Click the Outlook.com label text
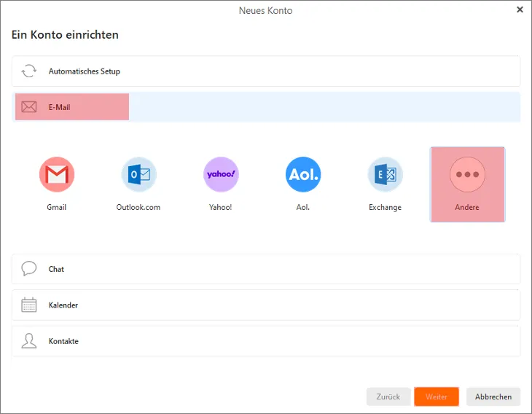 coord(138,207)
